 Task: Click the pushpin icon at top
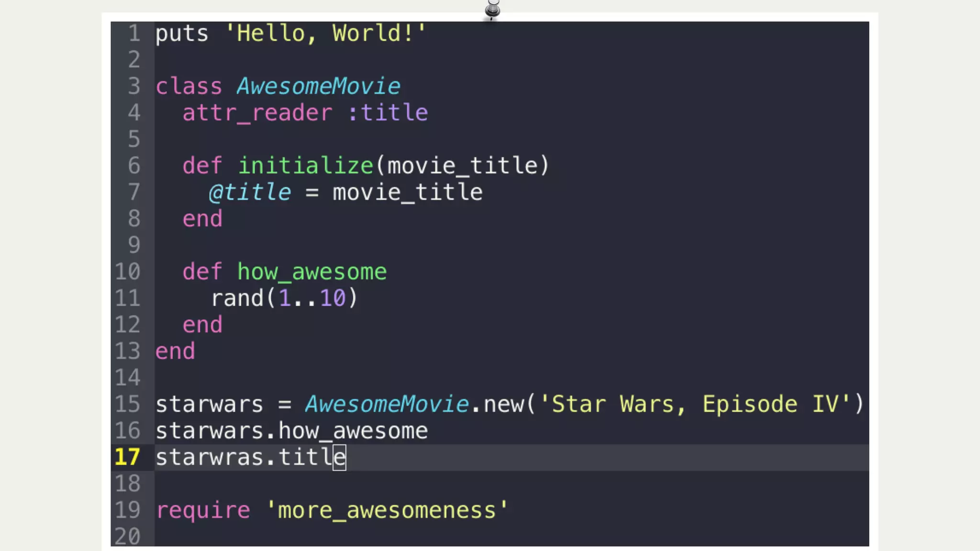click(492, 9)
